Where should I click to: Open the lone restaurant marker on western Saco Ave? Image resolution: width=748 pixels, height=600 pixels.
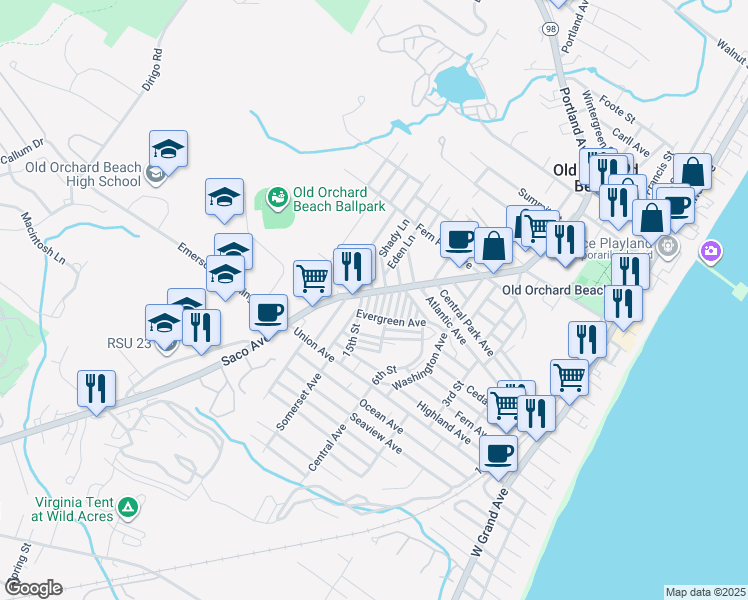[x=96, y=391]
